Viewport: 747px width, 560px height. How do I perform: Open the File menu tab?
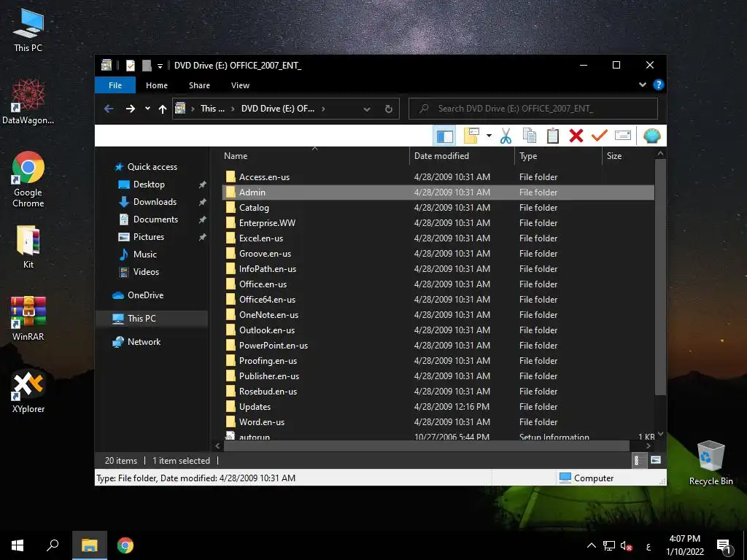(115, 85)
